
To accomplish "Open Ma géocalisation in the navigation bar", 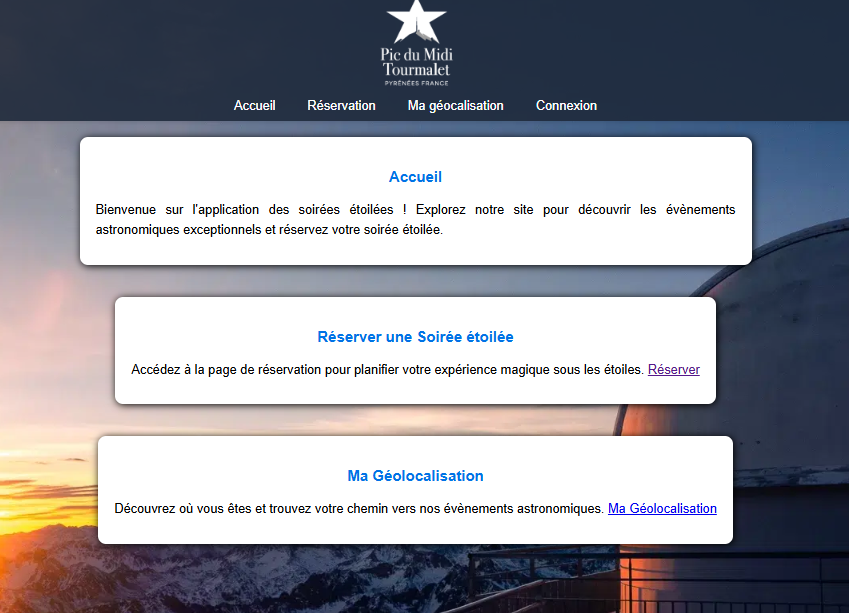I will pyautogui.click(x=455, y=106).
